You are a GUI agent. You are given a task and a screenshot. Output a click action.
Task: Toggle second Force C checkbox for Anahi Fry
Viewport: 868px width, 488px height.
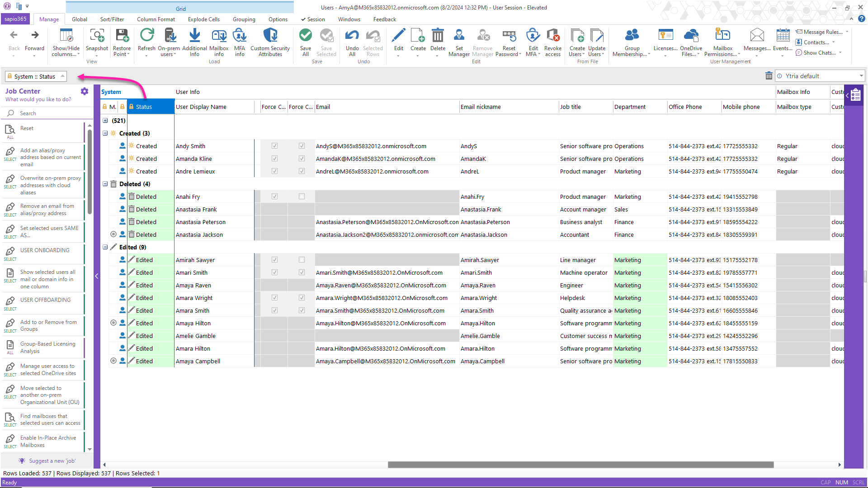pos(302,197)
